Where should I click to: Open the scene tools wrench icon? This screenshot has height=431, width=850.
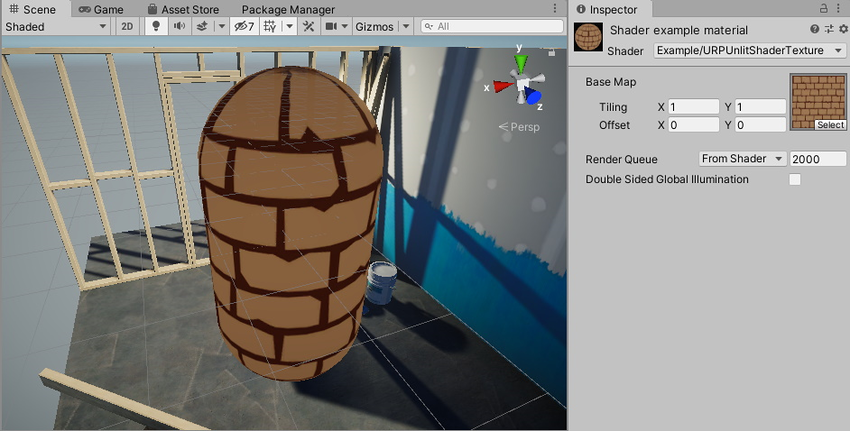(308, 27)
